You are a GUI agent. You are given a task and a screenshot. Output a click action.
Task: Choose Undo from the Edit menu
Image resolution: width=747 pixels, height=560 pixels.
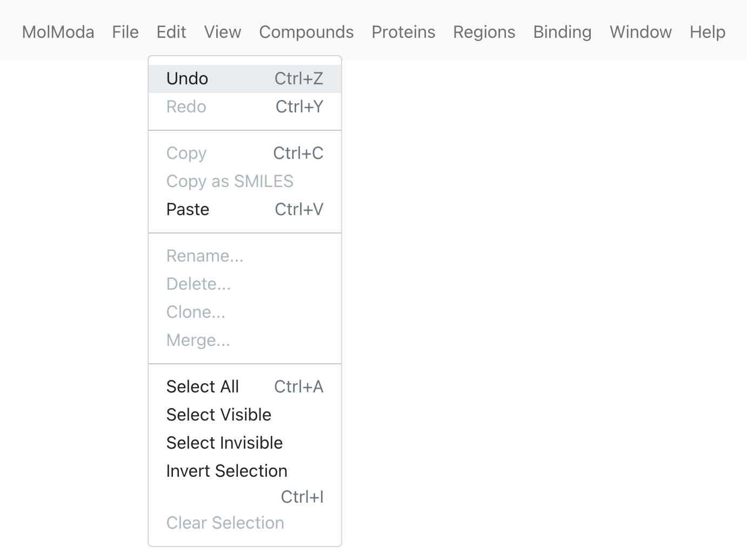pos(245,79)
